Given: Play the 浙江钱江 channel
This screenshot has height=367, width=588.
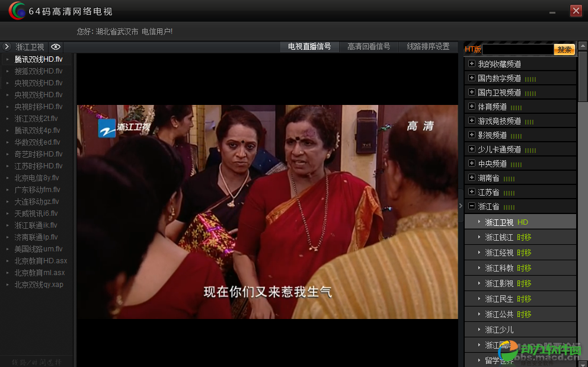Looking at the screenshot, I should click(499, 237).
